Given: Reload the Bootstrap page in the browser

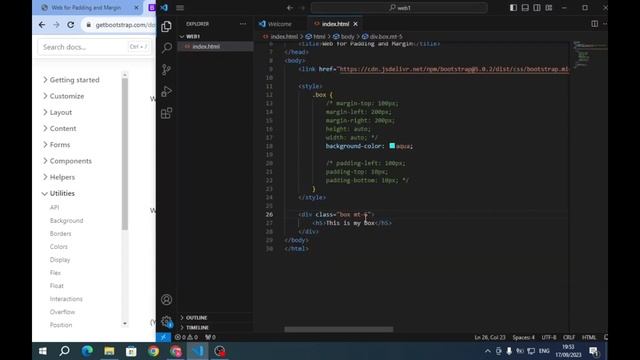Looking at the screenshot, I should [71, 25].
